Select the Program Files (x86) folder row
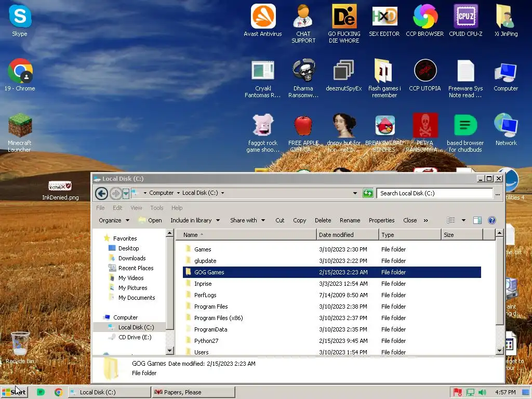This screenshot has height=399, width=532. 332,318
